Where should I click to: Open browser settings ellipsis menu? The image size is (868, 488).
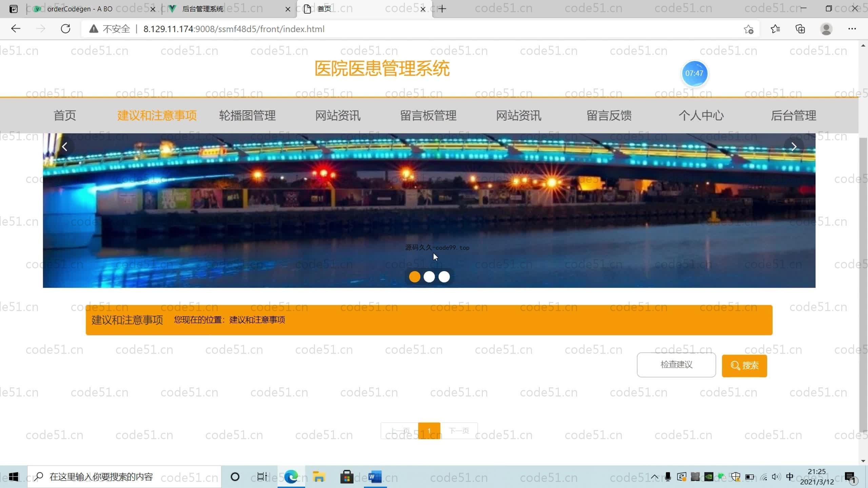pyautogui.click(x=852, y=29)
